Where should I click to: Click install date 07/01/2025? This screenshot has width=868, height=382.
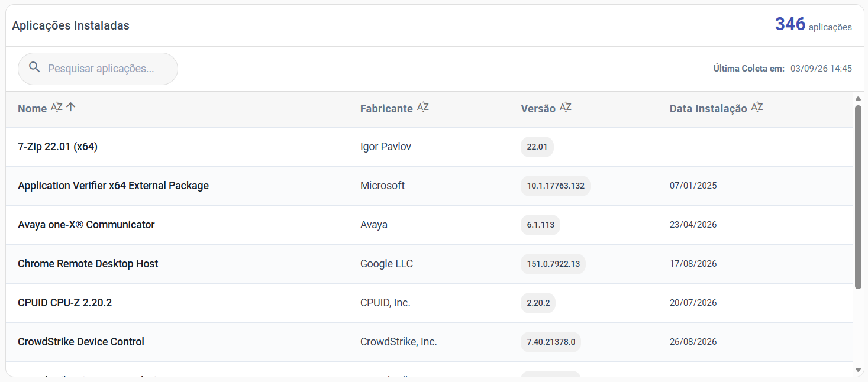693,186
